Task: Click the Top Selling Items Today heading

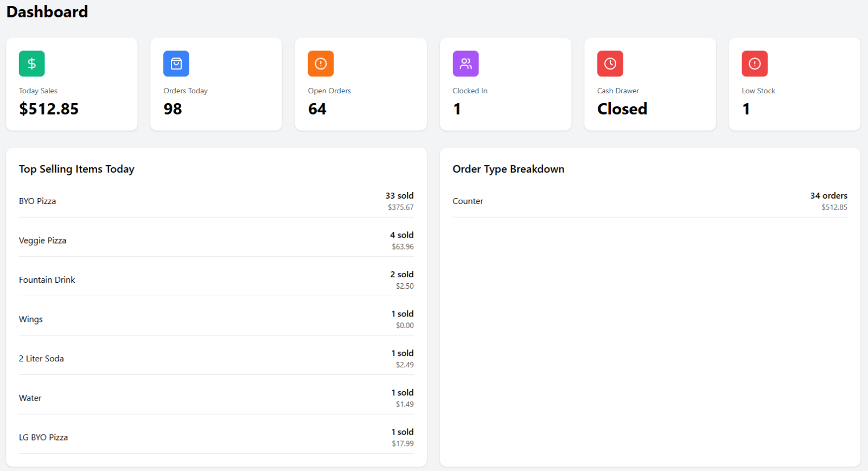Action: pos(76,169)
